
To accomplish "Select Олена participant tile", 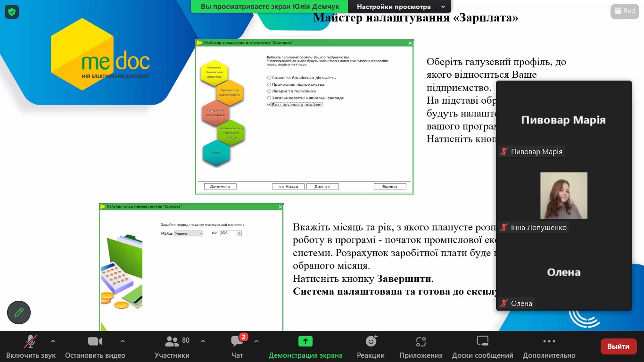I will [x=563, y=271].
